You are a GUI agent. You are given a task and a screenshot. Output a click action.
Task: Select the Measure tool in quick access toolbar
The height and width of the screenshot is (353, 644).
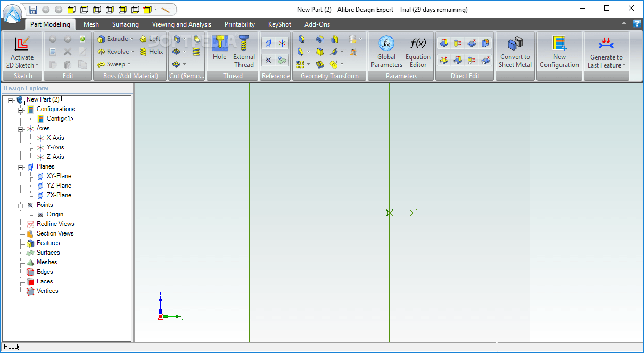coord(166,10)
